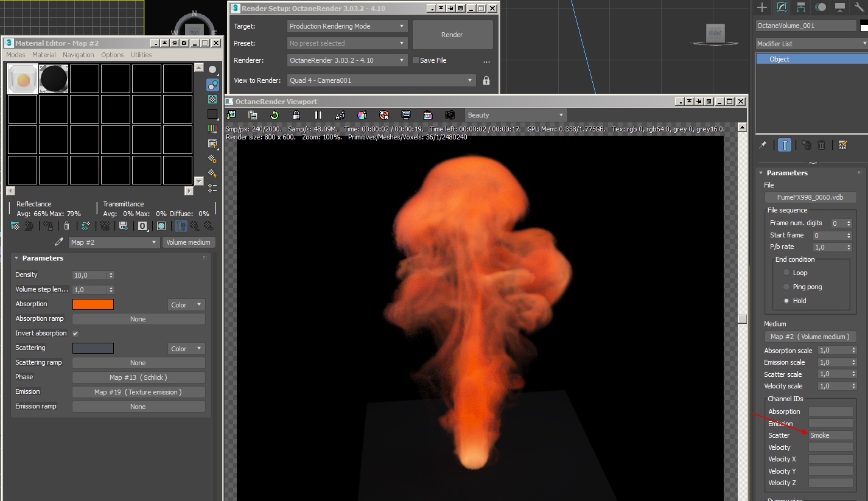Toggle Backlight icon in Material Editor
The height and width of the screenshot is (501, 868).
click(212, 85)
